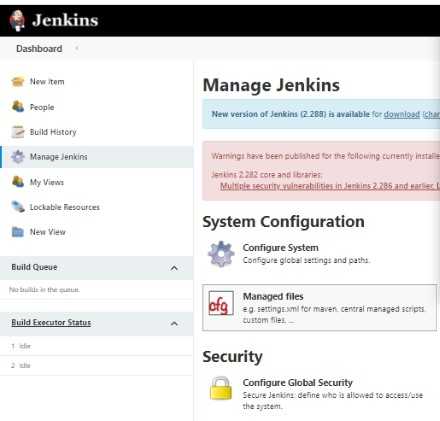This screenshot has width=440, height=421.
Task: Click 'Jenkins 2.282 core and libraries' text
Action: point(266,175)
